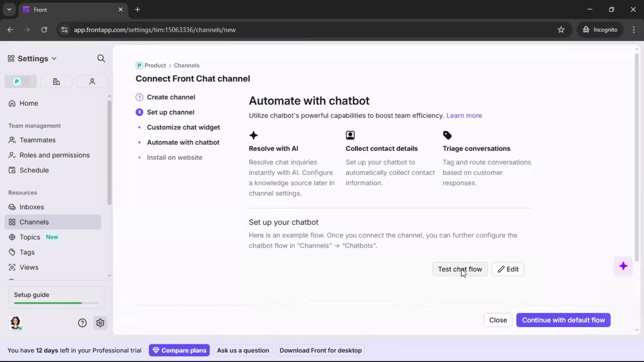644x362 pixels.
Task: Click the Test chat flow button
Action: 460,269
